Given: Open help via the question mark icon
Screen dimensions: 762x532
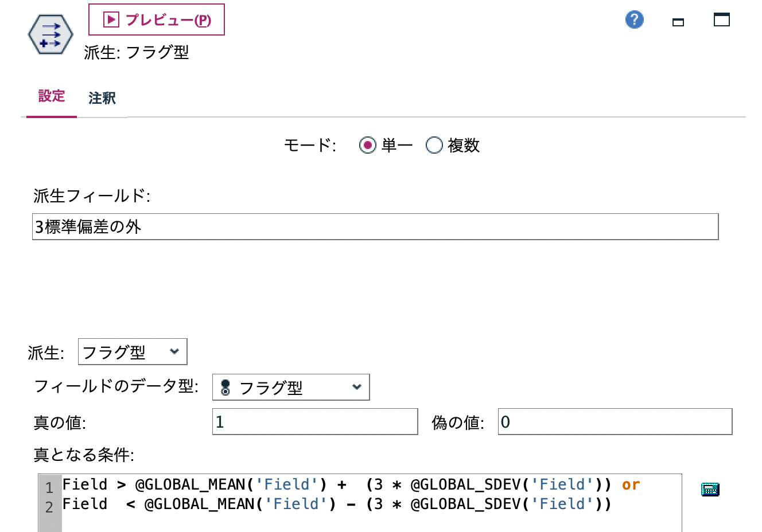Looking at the screenshot, I should pyautogui.click(x=634, y=19).
